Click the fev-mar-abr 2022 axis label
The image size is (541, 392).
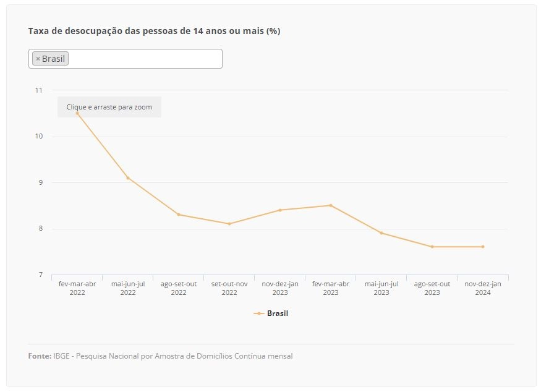tap(77, 288)
